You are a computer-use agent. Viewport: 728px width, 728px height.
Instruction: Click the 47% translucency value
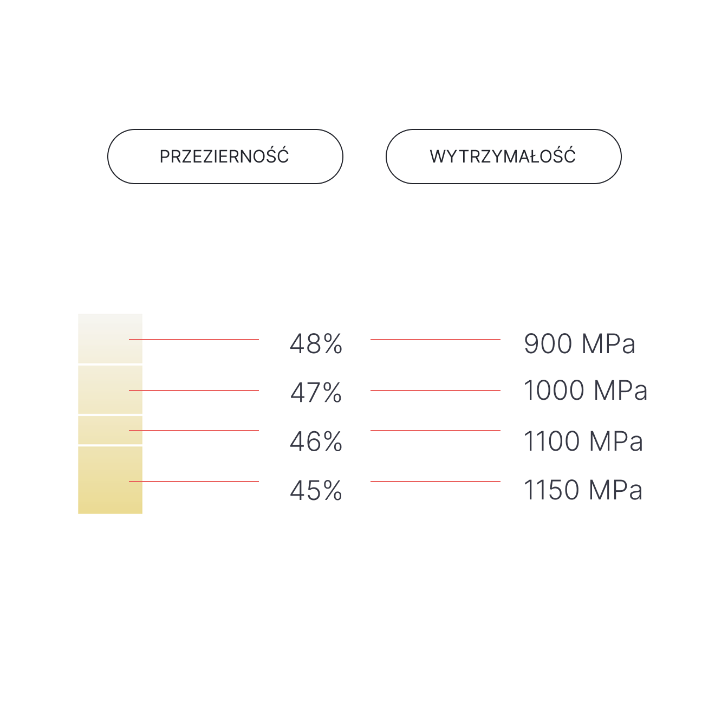[316, 393]
